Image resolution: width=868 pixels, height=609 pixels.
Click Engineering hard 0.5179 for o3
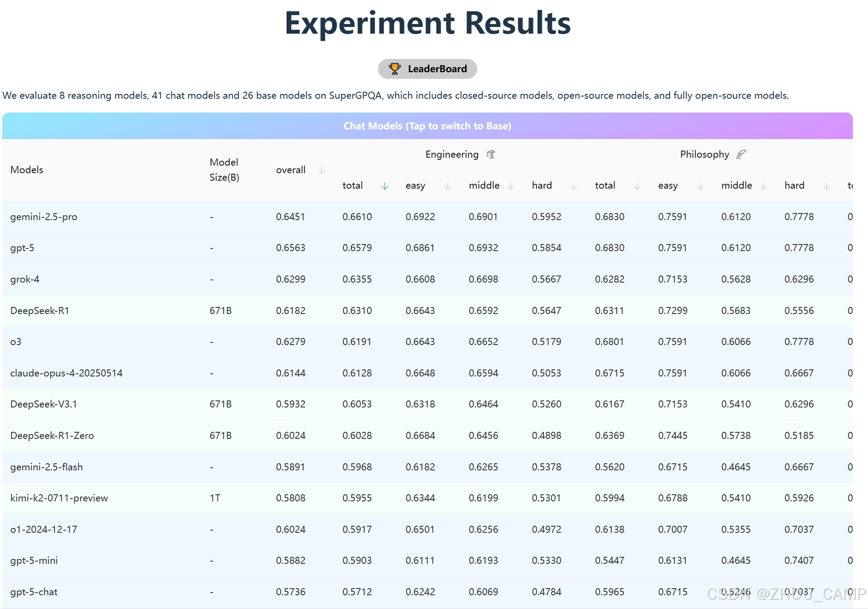click(547, 341)
